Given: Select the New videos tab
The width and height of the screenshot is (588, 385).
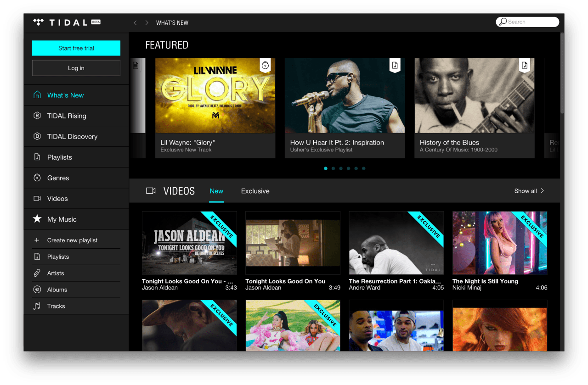Looking at the screenshot, I should click(216, 191).
